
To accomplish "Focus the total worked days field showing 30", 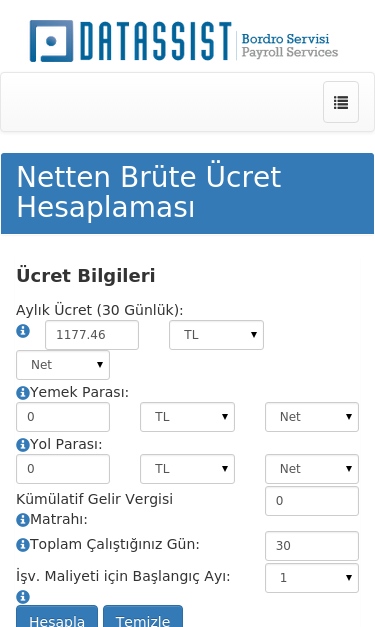I will point(312,546).
